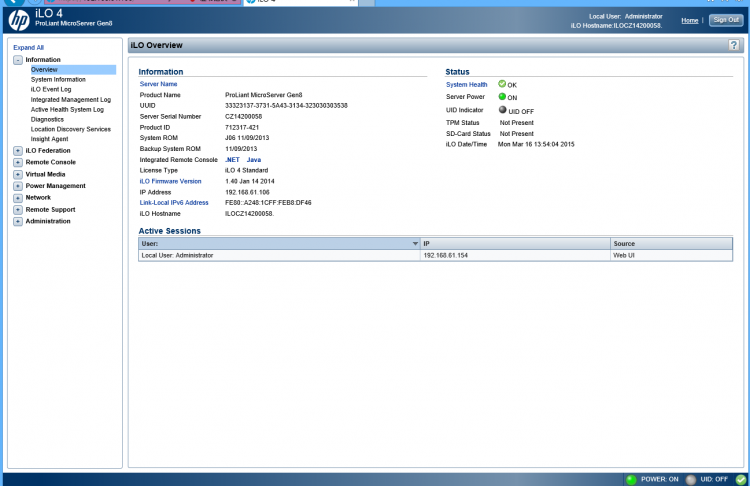Click the Product ID value 712317-421
750x486 pixels.
click(242, 127)
